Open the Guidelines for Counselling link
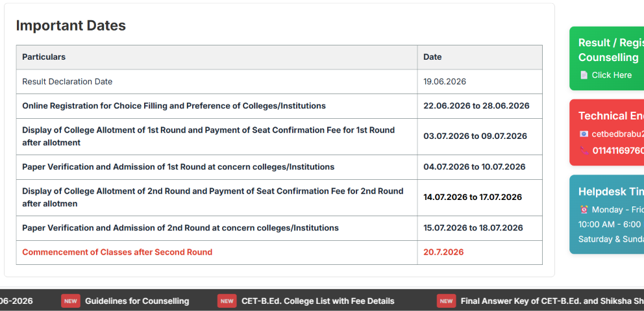This screenshot has width=644, height=311. click(x=137, y=301)
